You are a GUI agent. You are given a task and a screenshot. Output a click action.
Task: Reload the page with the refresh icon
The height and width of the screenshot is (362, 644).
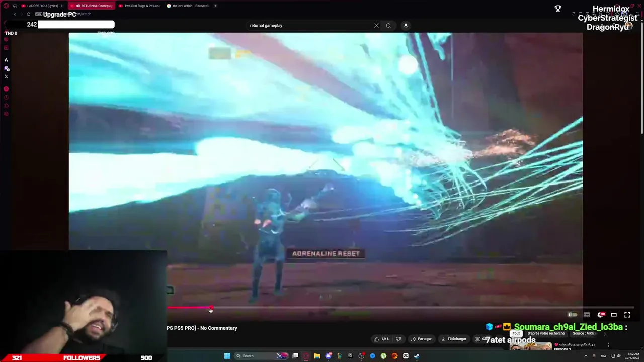(x=28, y=14)
